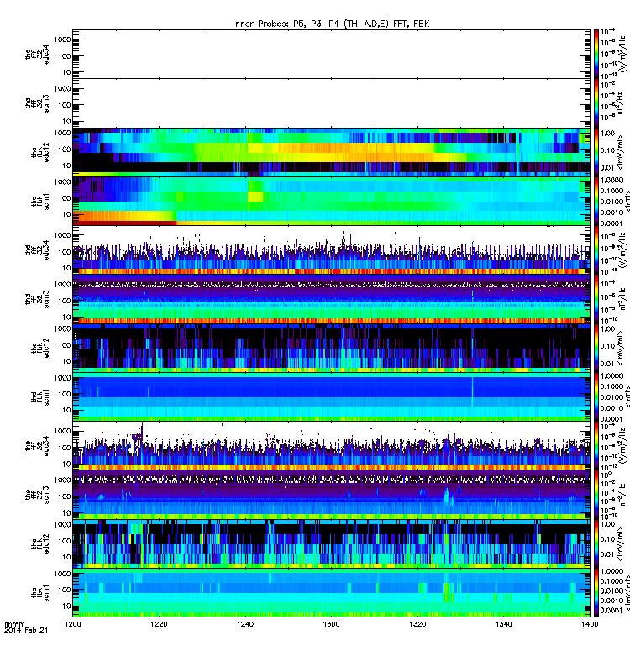Screen dimensions: 630x672
Task: Click the 1240 time axis label
Action: pyautogui.click(x=245, y=624)
